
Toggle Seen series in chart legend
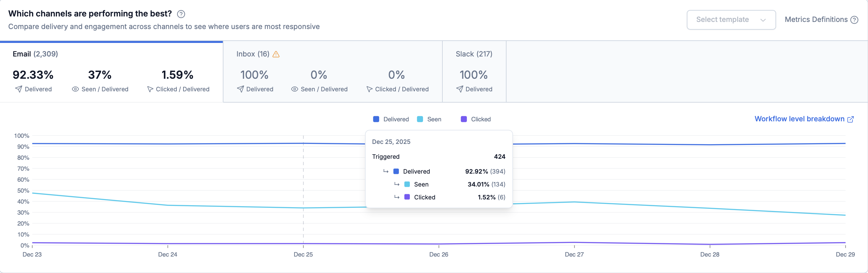(x=429, y=119)
